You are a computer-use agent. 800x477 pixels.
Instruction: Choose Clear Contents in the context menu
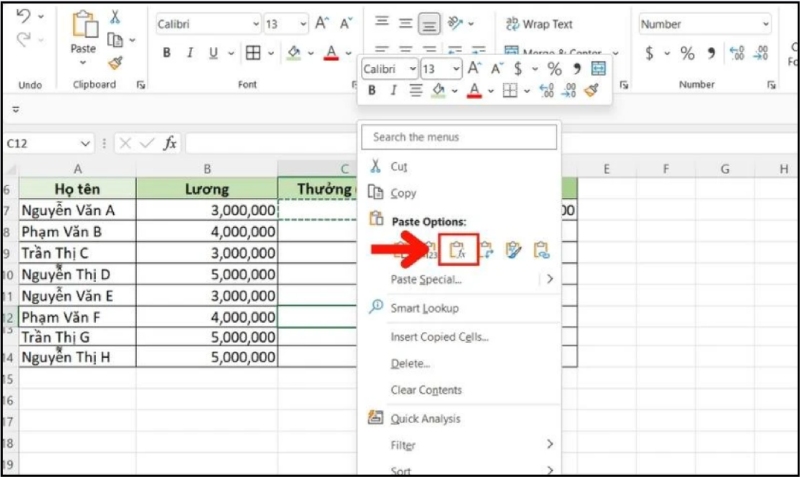tap(426, 390)
